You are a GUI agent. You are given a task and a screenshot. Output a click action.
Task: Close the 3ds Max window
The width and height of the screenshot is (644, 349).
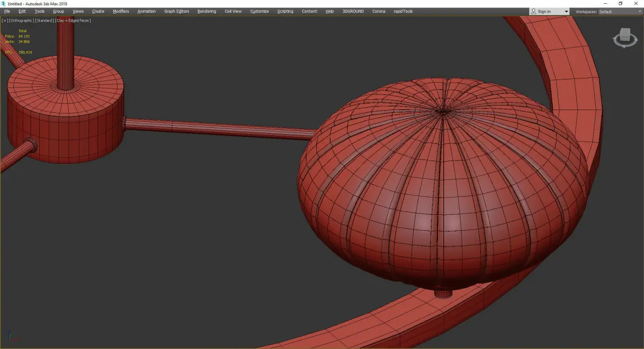(x=636, y=4)
